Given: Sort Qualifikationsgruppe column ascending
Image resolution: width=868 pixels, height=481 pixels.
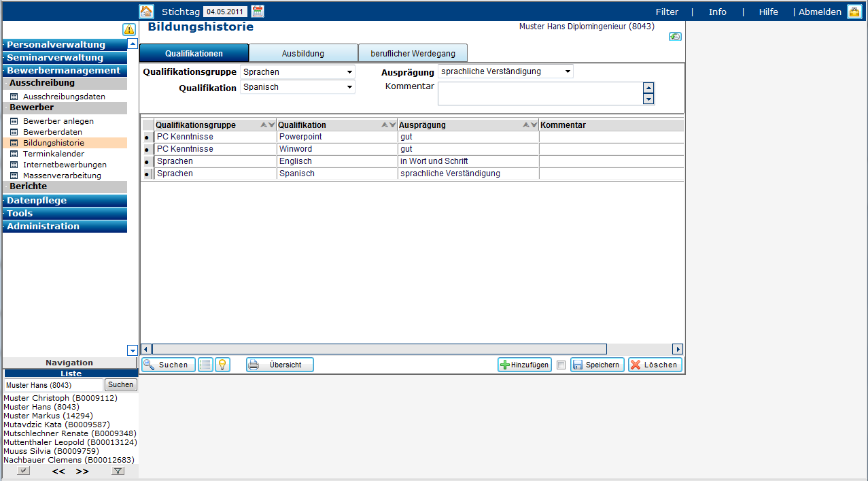Looking at the screenshot, I should click(x=264, y=125).
